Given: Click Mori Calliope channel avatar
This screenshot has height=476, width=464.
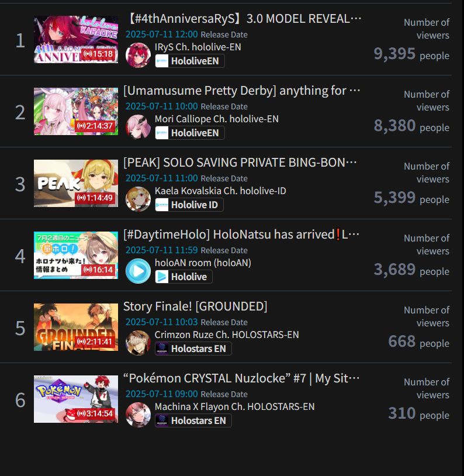Looking at the screenshot, I should click(138, 127).
